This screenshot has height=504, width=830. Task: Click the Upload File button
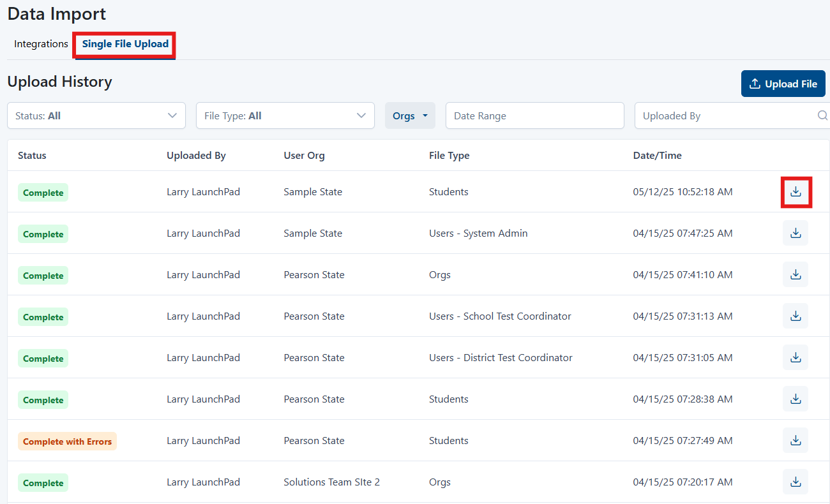[x=783, y=84]
